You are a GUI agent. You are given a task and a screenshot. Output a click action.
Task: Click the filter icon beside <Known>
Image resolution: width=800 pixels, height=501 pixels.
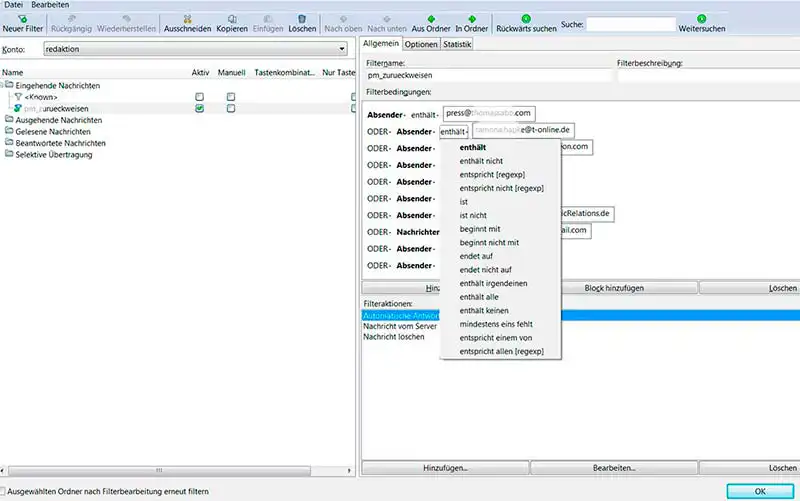(18, 96)
